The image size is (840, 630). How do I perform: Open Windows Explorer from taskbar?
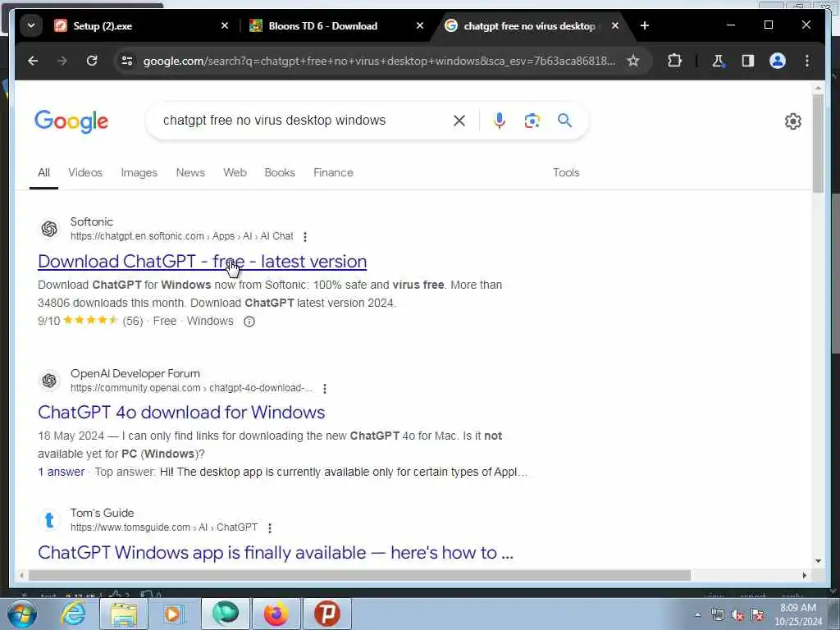[124, 614]
